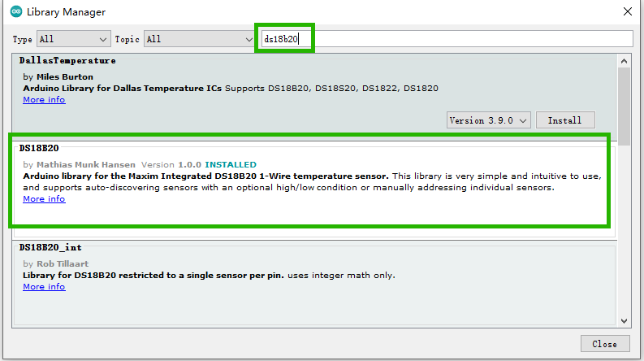Click the Library Manager title bar text
This screenshot has height=361, width=644.
point(66,12)
